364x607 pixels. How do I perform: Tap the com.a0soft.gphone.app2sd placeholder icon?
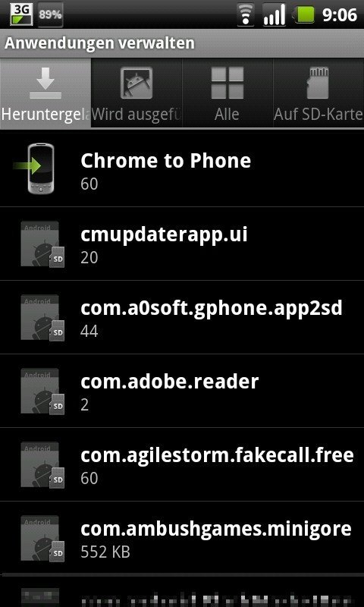42,317
